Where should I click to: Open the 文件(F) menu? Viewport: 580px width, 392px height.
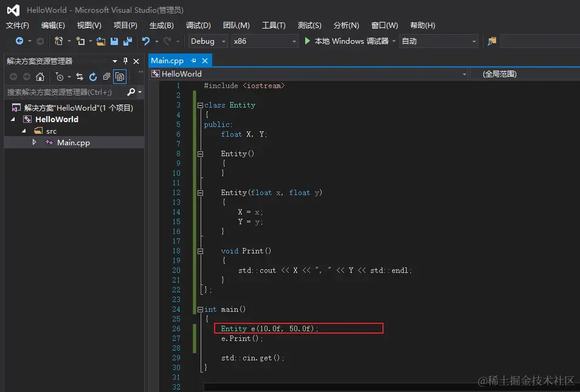coord(18,25)
